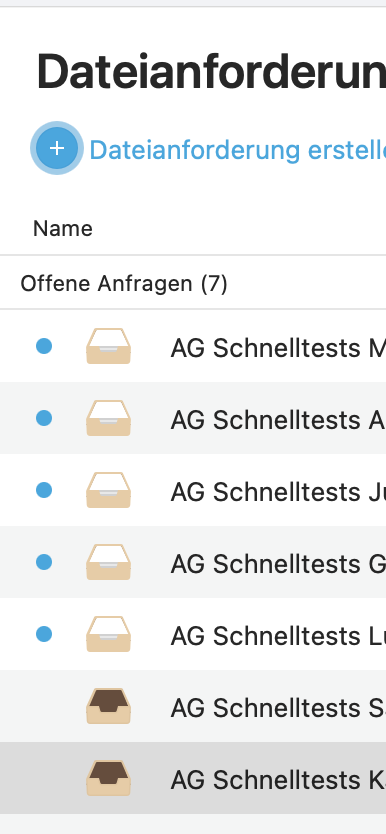Open the highlighted AG Schnelltests K request name
The image size is (386, 834).
click(278, 780)
